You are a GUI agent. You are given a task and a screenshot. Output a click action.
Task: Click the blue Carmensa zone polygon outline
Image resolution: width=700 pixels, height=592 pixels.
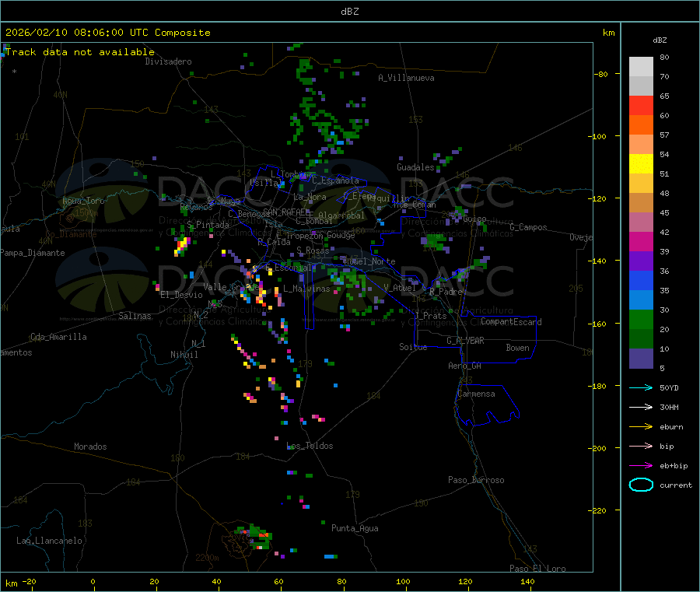coord(488,405)
